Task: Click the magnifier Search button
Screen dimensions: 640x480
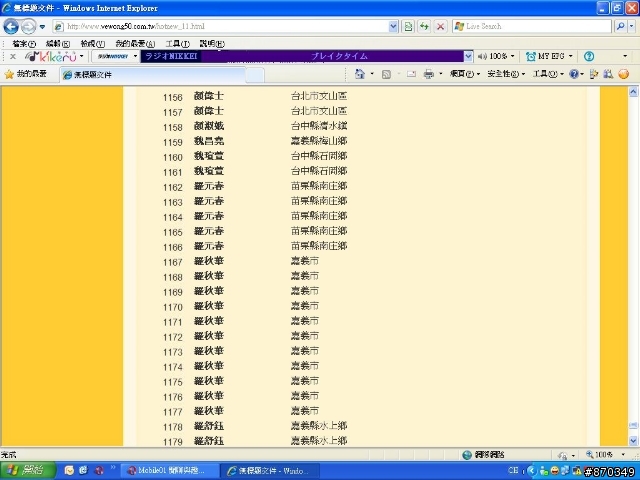Action: pos(620,27)
